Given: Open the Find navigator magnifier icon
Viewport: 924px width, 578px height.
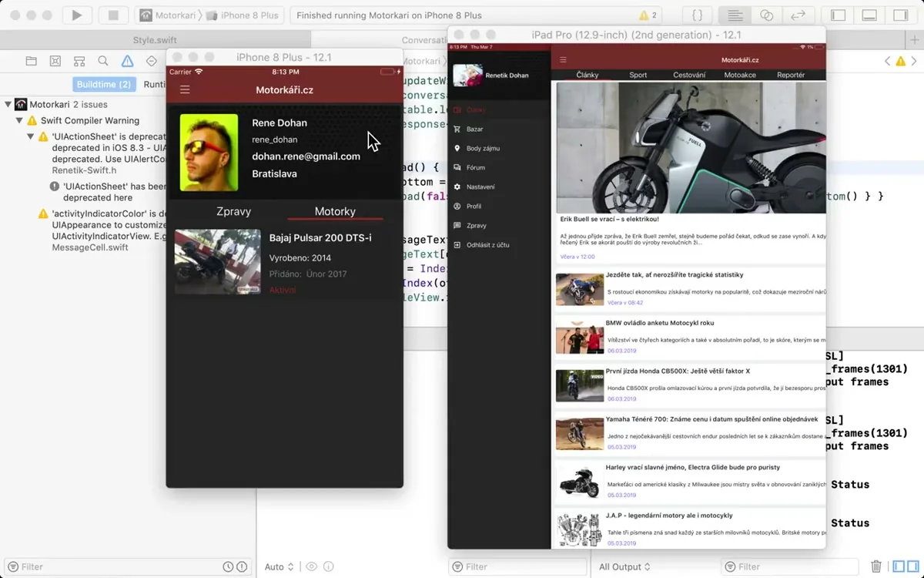Looking at the screenshot, I should (x=103, y=61).
